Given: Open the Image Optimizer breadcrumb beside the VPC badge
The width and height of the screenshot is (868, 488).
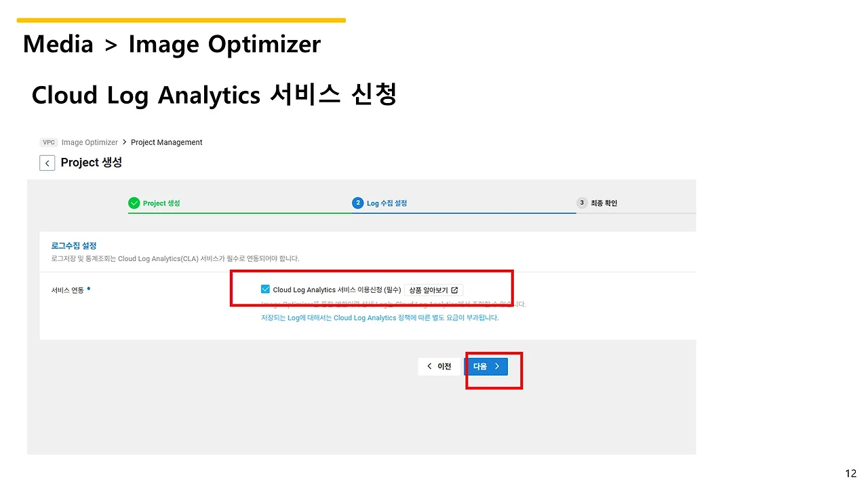Looking at the screenshot, I should [90, 142].
